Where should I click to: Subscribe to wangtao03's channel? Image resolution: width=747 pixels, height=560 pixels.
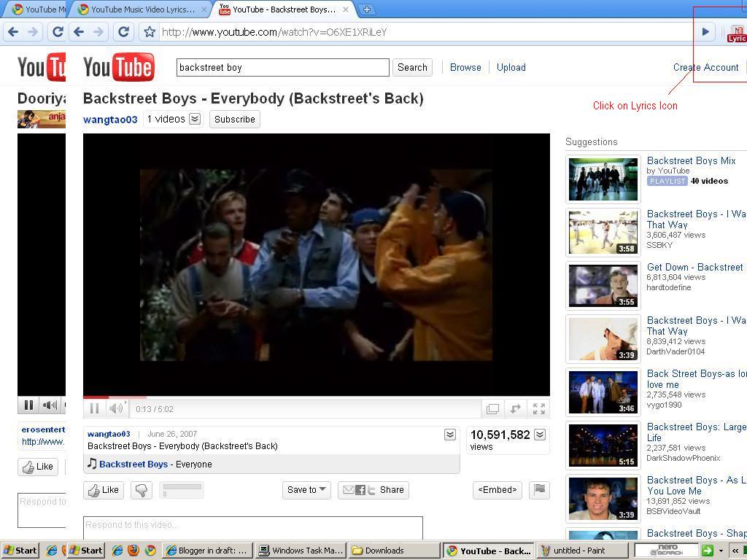[x=234, y=119]
